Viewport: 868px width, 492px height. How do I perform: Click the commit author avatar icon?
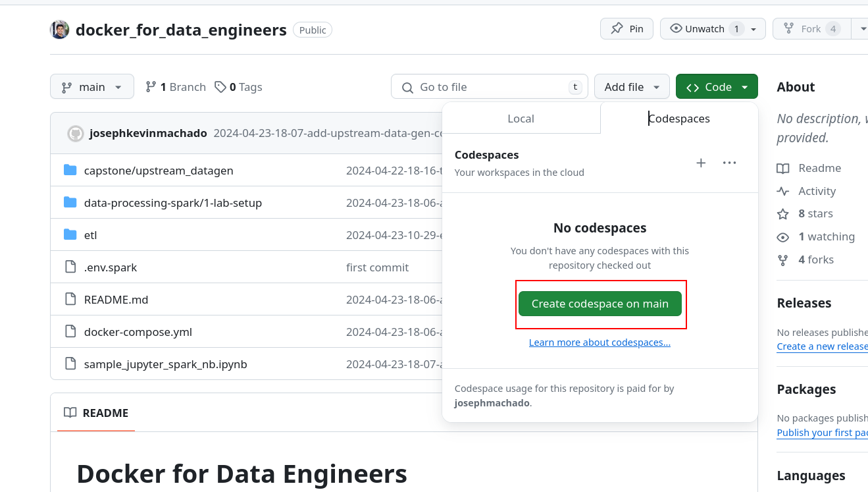click(76, 133)
